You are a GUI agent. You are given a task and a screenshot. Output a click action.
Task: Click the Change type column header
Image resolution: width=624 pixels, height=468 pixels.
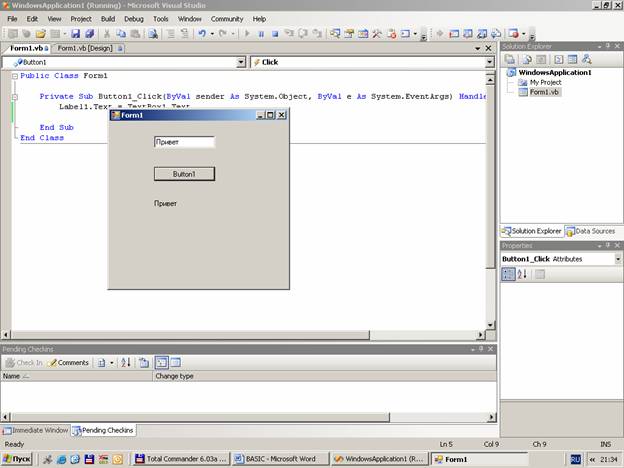[324, 376]
